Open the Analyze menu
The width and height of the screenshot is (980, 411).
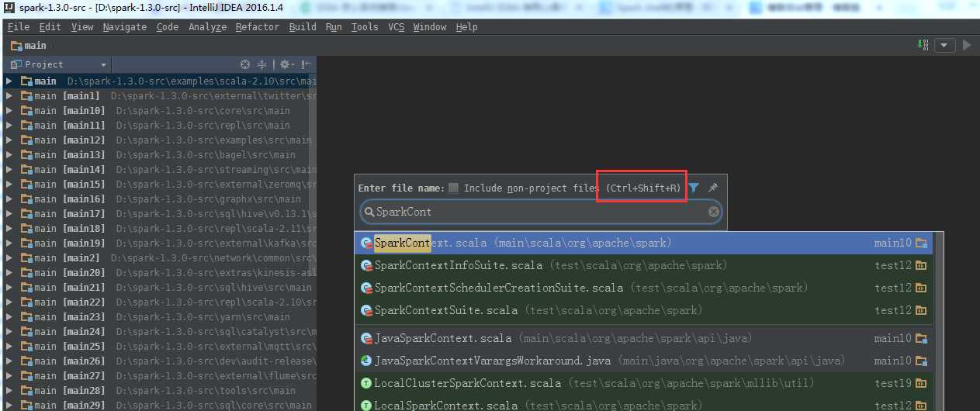click(207, 26)
